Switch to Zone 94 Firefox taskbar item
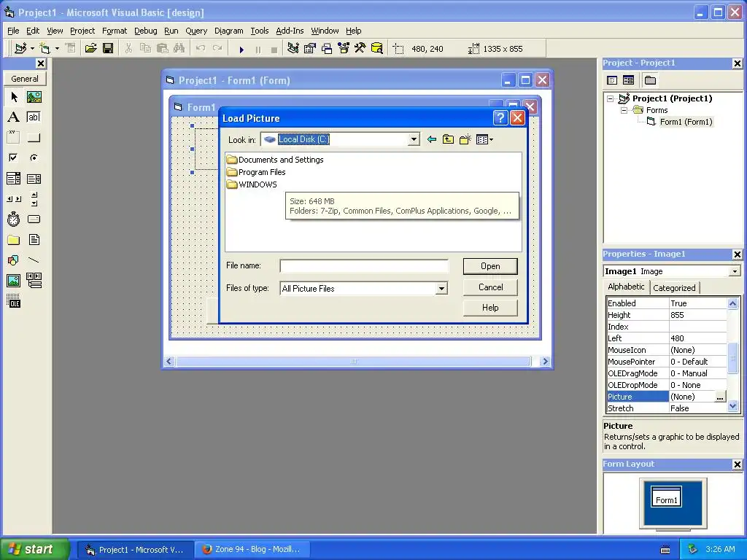The width and height of the screenshot is (747, 560). pos(252,549)
